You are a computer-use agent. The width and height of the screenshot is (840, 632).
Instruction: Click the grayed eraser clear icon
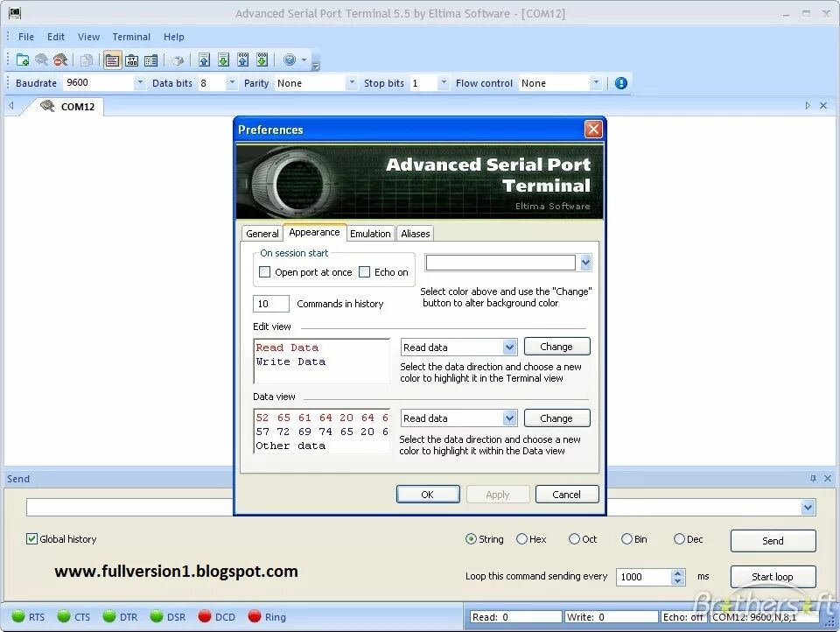tap(178, 60)
